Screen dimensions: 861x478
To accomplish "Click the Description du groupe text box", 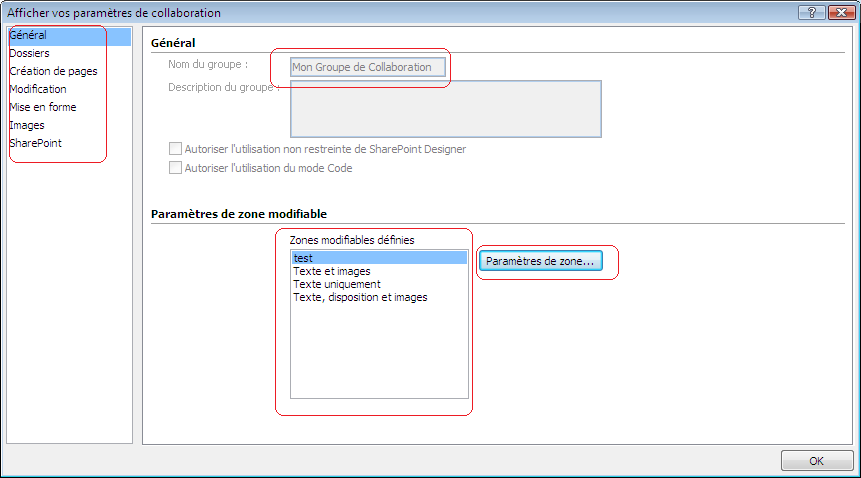I will pyautogui.click(x=445, y=108).
